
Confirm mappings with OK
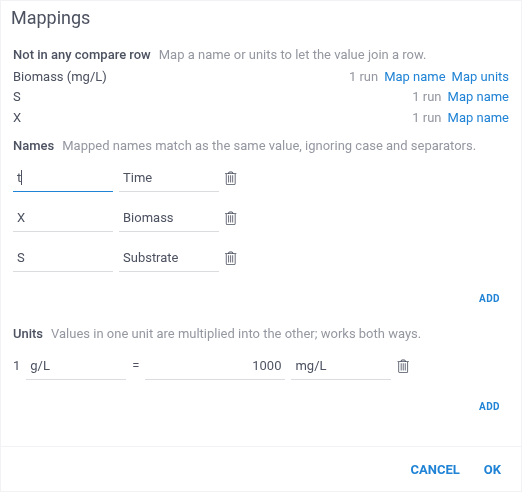click(492, 470)
